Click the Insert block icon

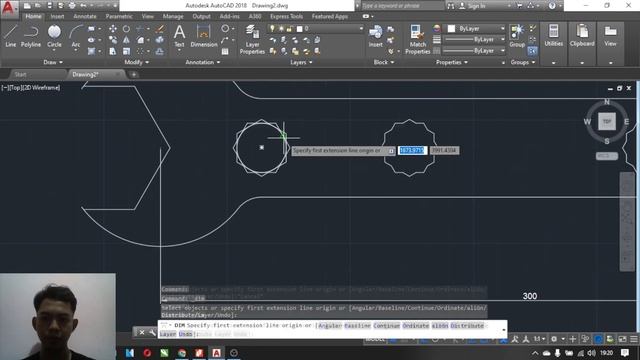click(x=376, y=36)
